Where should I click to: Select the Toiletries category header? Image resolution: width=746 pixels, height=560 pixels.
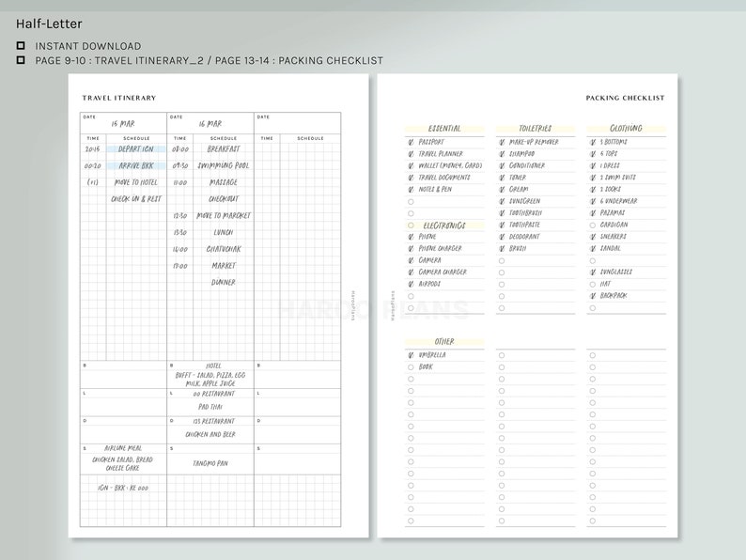point(535,129)
